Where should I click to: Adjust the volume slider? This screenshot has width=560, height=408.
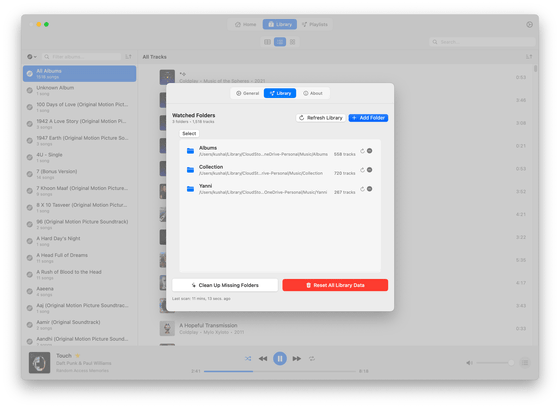(494, 363)
